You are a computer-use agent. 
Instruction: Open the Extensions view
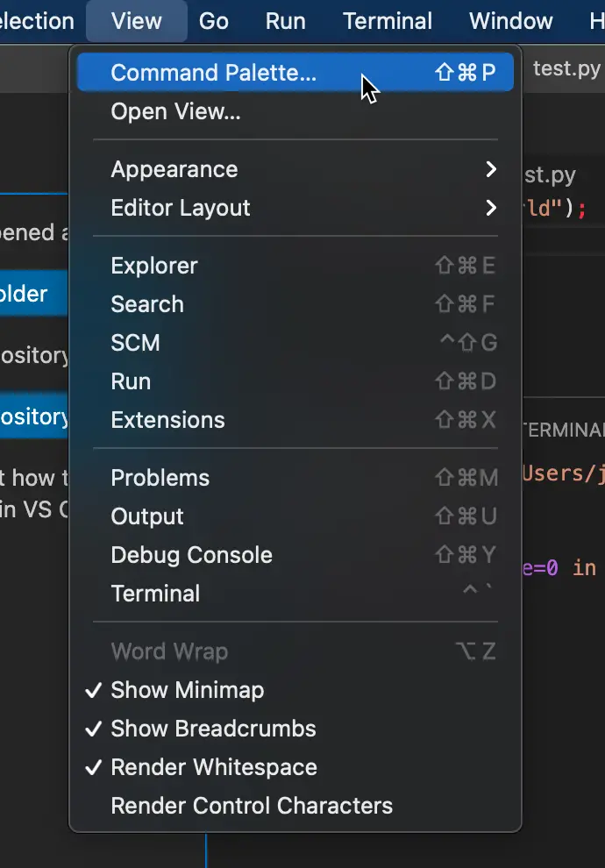pos(295,420)
